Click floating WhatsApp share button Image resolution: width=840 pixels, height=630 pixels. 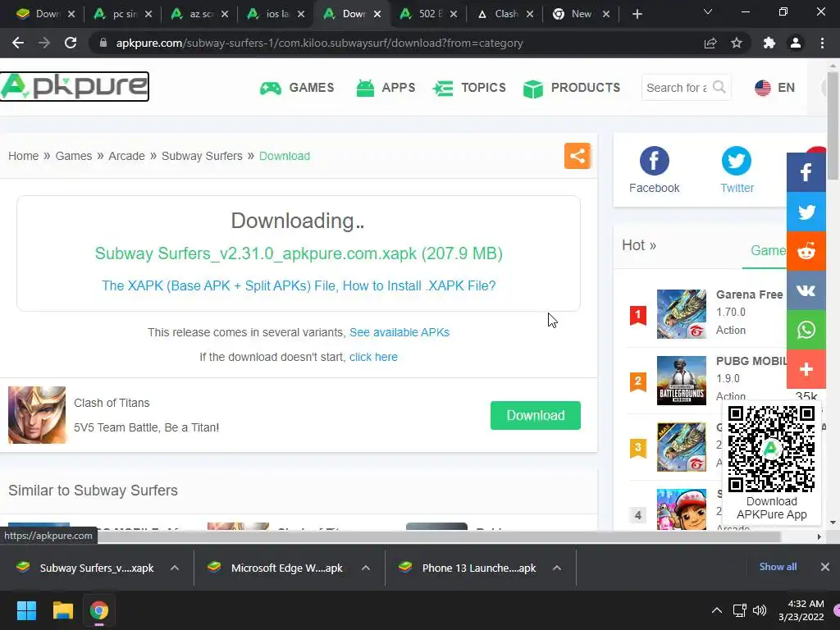(x=806, y=330)
